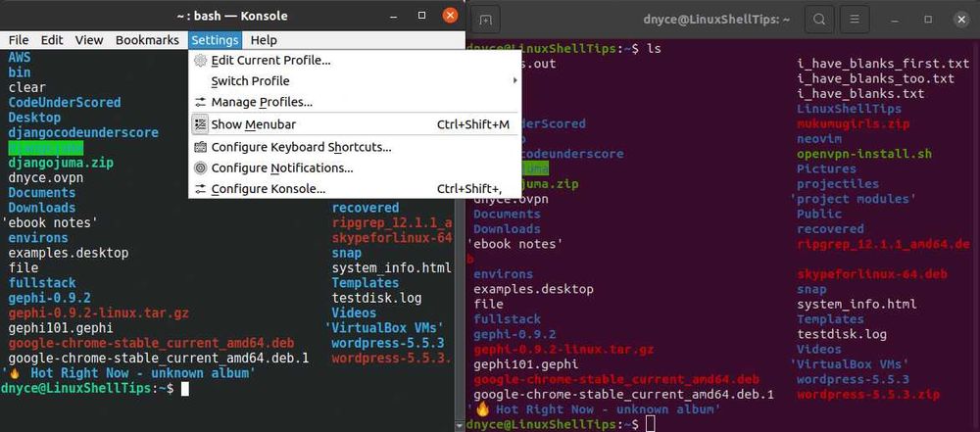Maximize the Konsole window

click(421, 15)
